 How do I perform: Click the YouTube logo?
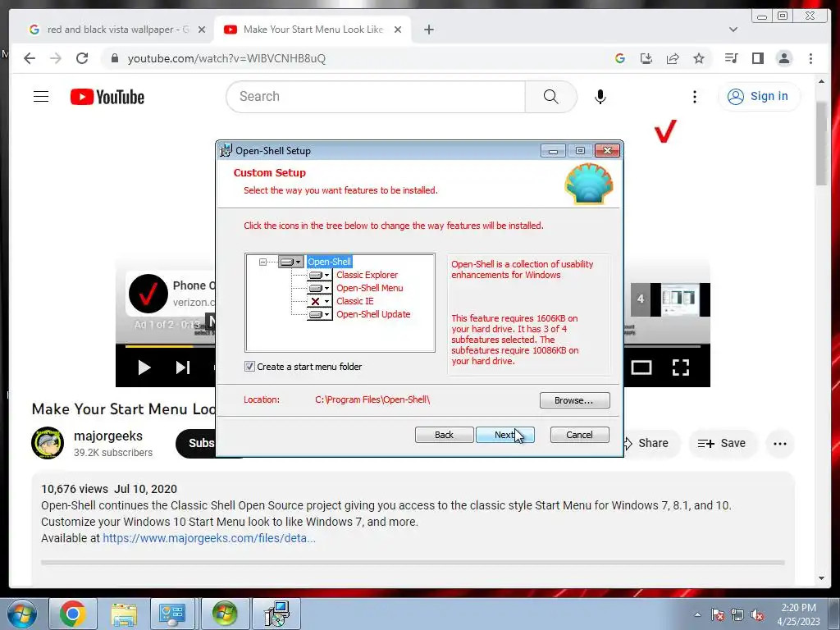point(107,97)
